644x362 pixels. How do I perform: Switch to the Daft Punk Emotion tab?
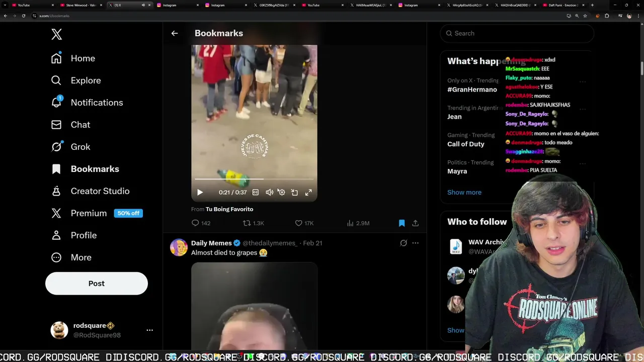coord(563,5)
